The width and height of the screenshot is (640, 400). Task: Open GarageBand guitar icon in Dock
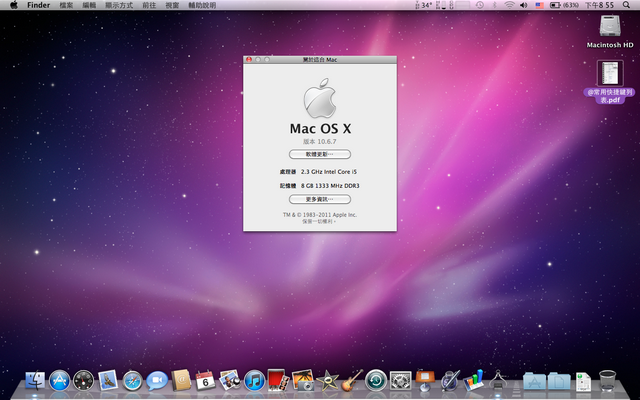352,380
